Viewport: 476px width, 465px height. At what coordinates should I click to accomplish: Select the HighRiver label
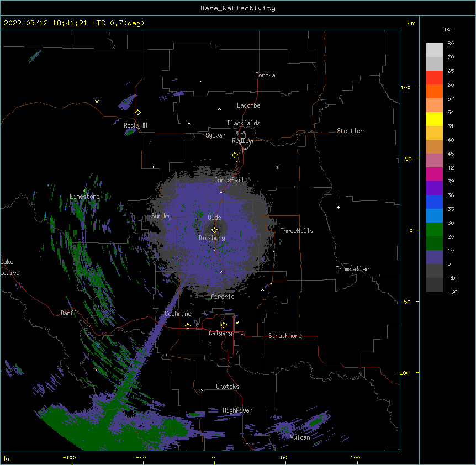click(237, 410)
